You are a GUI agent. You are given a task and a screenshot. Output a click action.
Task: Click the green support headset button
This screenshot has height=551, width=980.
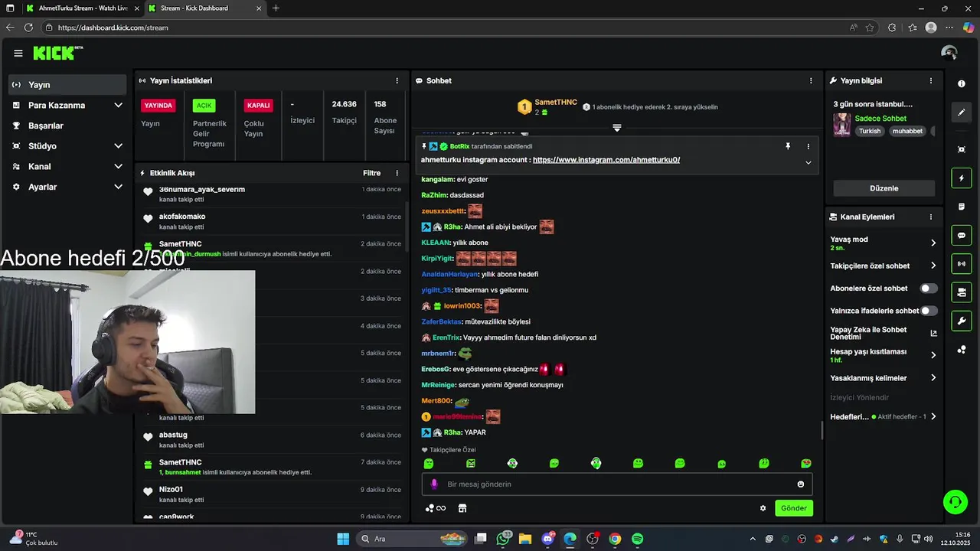coord(955,502)
